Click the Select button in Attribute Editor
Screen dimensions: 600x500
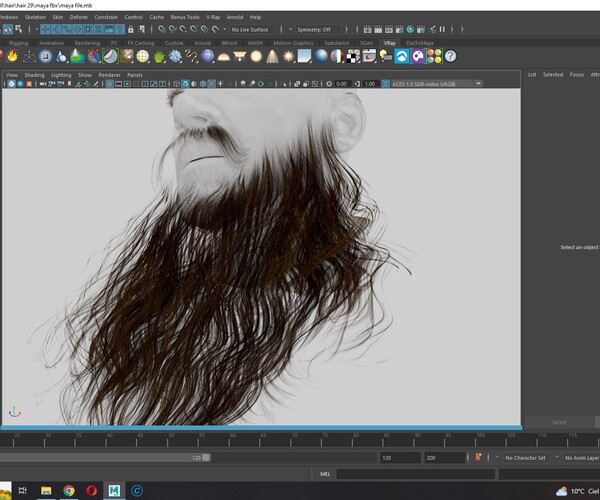(559, 422)
